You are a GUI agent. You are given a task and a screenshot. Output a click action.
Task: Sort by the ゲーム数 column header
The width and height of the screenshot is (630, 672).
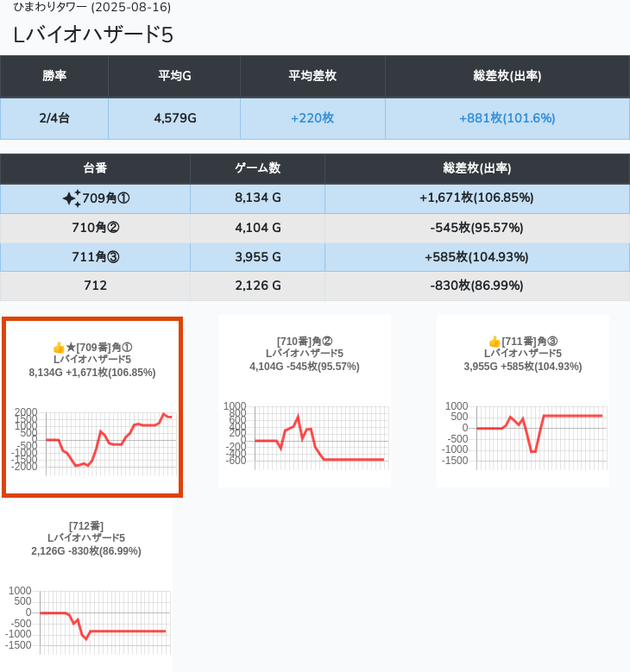(x=257, y=168)
